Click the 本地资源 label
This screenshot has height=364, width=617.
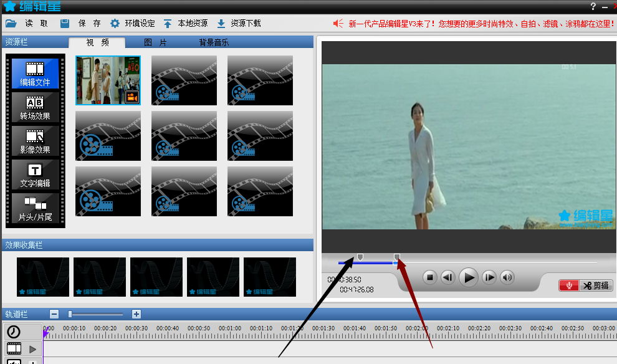[193, 24]
